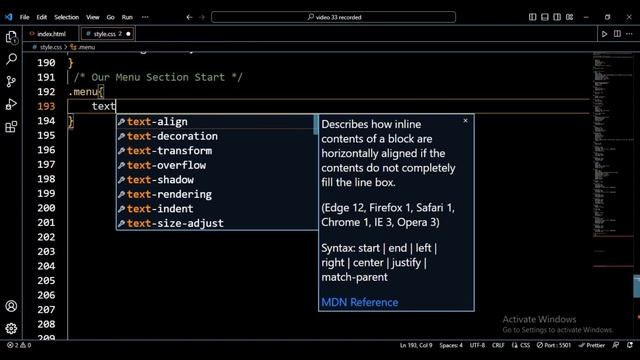Expand the overflow menu ellipsis in menu bar
The image size is (640, 360).
tap(145, 17)
